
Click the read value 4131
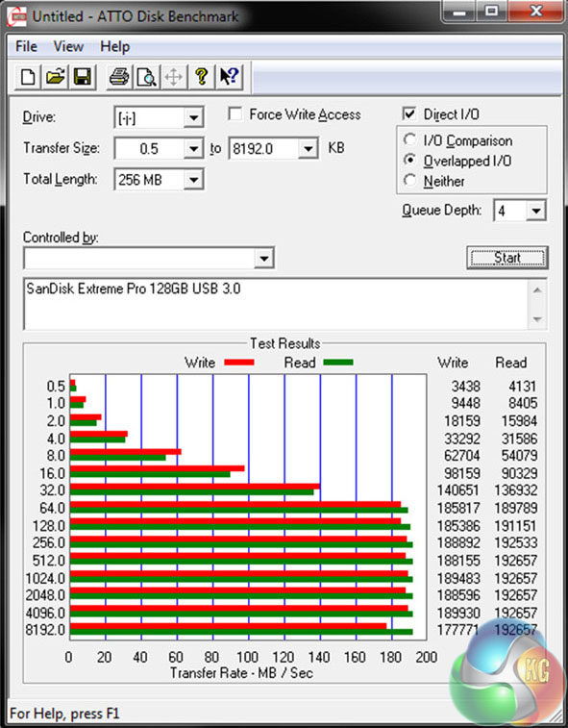coord(523,387)
